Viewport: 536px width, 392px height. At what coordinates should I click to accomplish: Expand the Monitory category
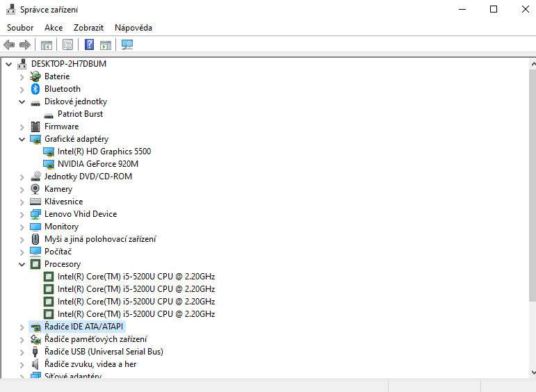(x=22, y=227)
